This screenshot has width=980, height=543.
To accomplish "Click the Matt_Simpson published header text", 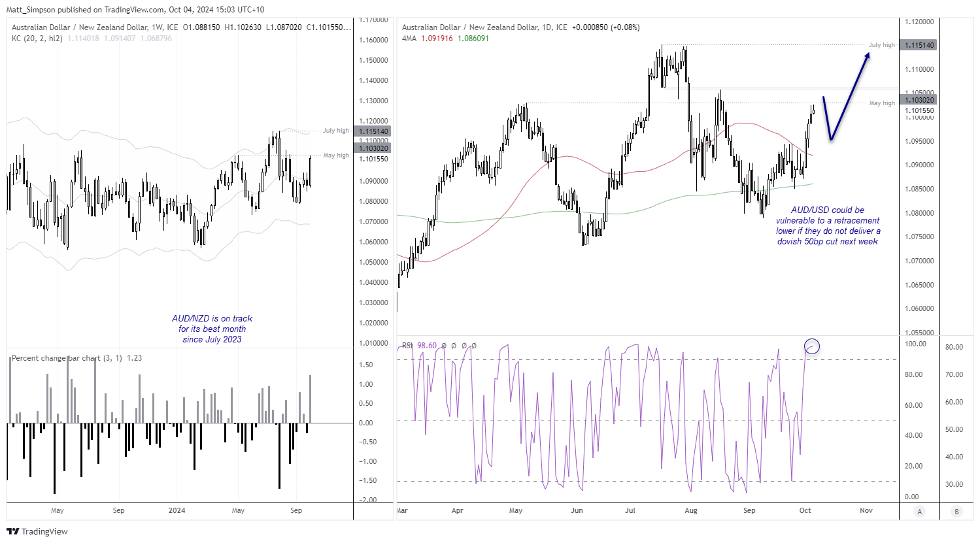I will 135,10.
